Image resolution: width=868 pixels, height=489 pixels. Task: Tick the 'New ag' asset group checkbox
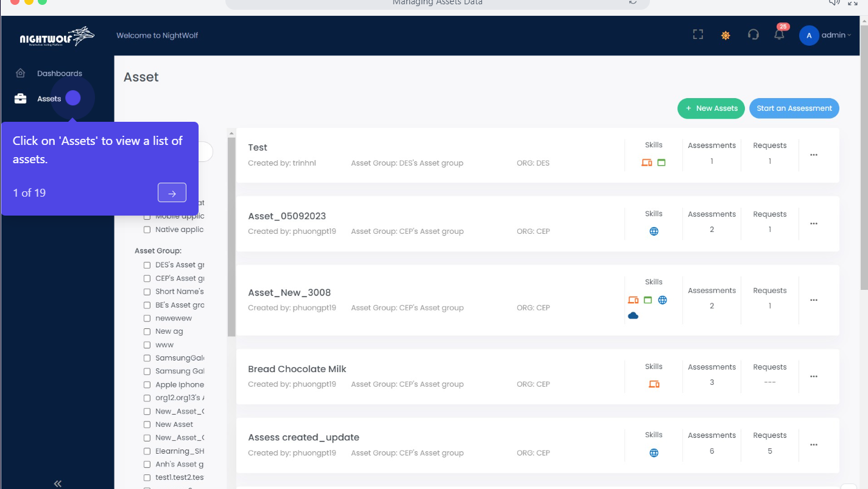147,332
